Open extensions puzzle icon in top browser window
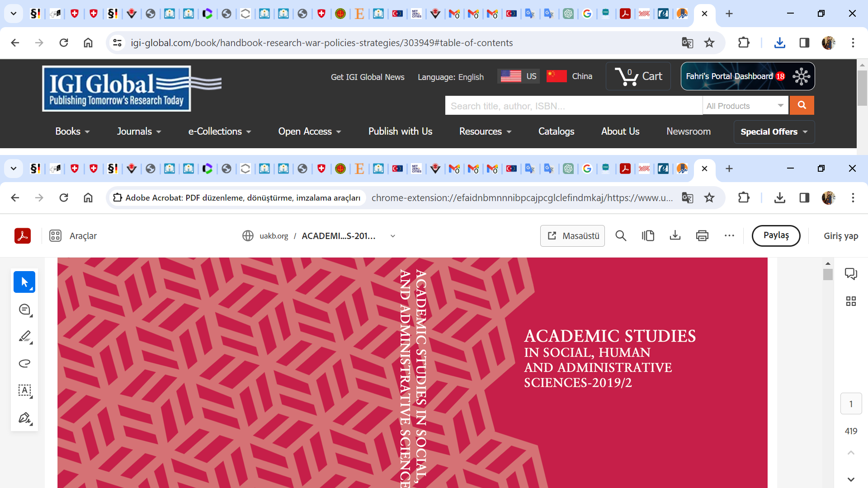 [744, 43]
